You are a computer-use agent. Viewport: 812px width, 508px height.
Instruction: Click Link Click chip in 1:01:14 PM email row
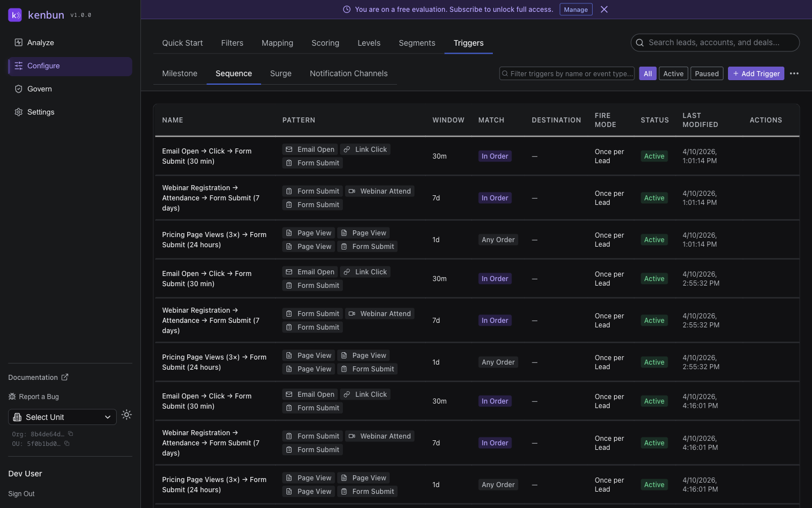click(x=365, y=150)
